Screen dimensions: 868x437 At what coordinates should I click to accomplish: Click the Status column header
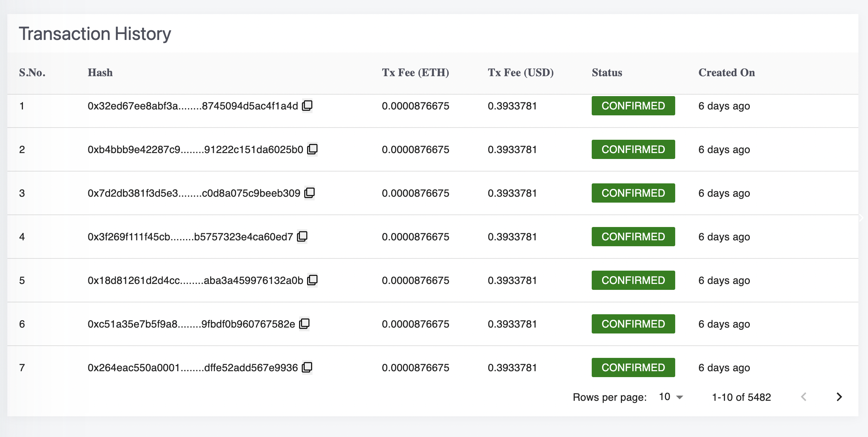pyautogui.click(x=607, y=72)
